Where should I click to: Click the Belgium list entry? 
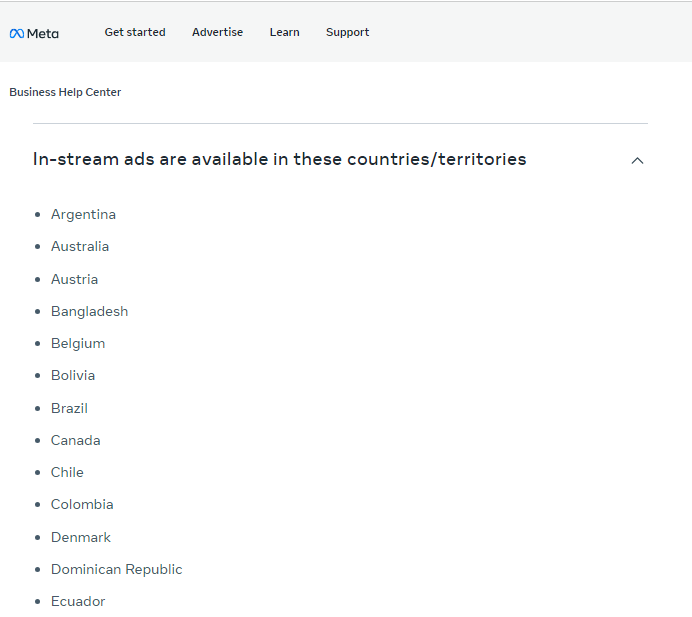click(78, 343)
